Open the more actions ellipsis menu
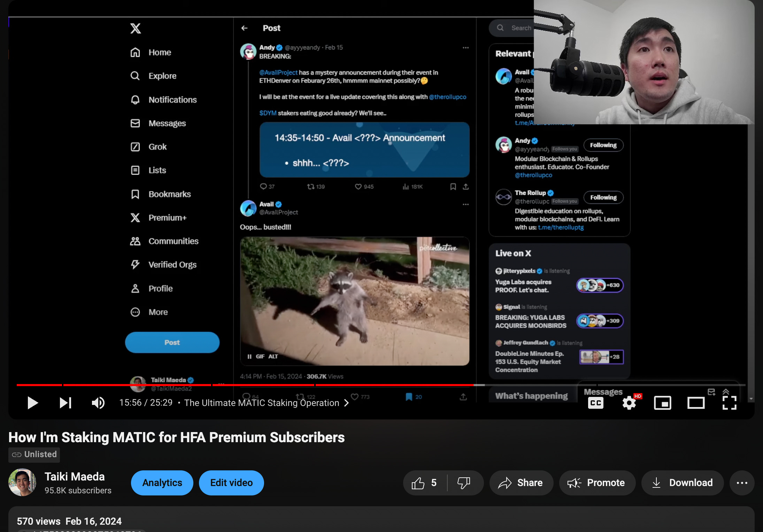This screenshot has height=532, width=763. pyautogui.click(x=742, y=483)
